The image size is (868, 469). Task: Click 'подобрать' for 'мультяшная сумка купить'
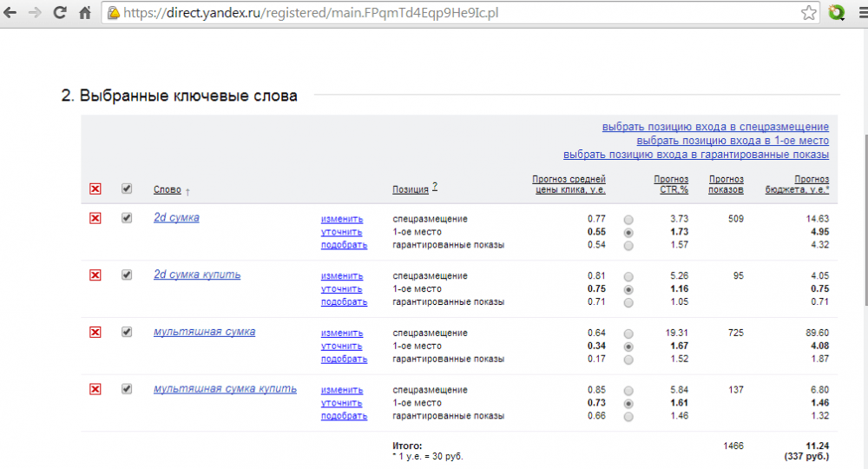tap(344, 416)
